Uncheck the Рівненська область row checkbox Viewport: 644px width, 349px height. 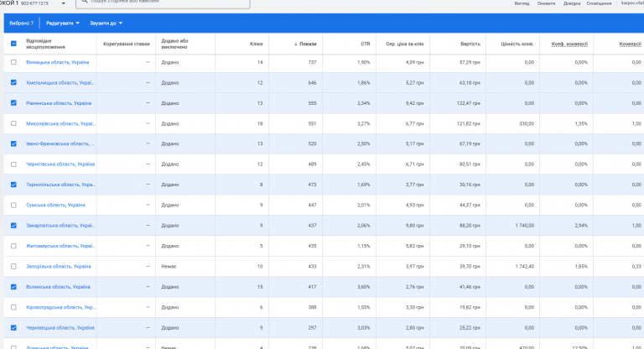click(13, 102)
